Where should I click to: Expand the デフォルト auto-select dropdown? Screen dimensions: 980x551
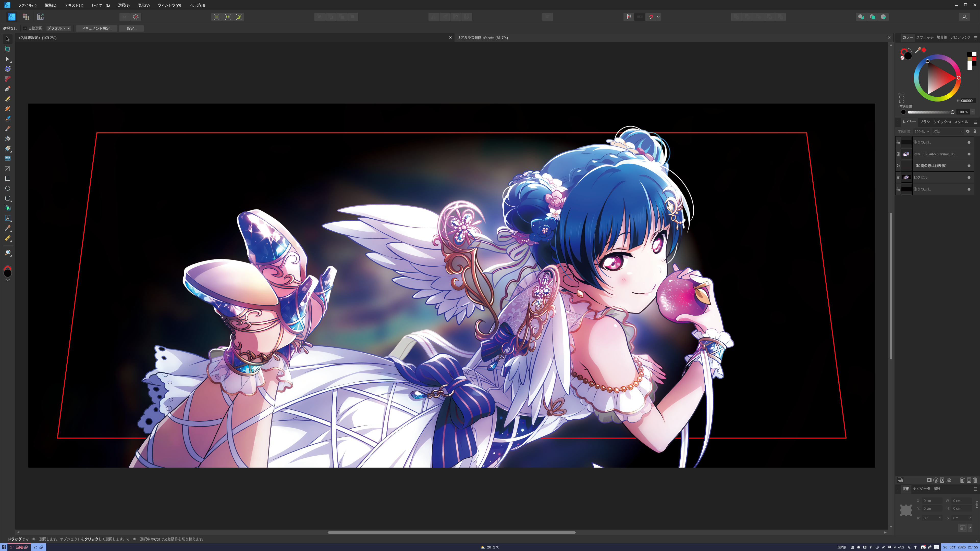click(59, 29)
